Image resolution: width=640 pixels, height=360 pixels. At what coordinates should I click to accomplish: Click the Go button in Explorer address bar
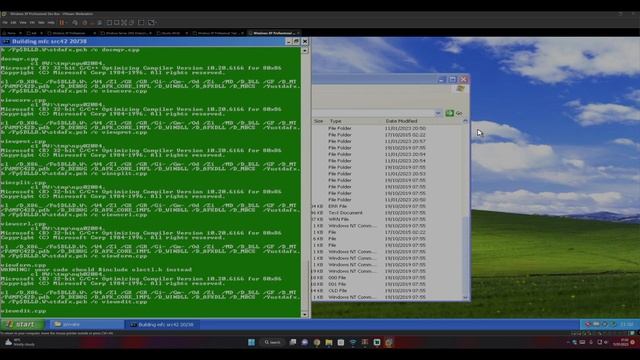tap(454, 113)
